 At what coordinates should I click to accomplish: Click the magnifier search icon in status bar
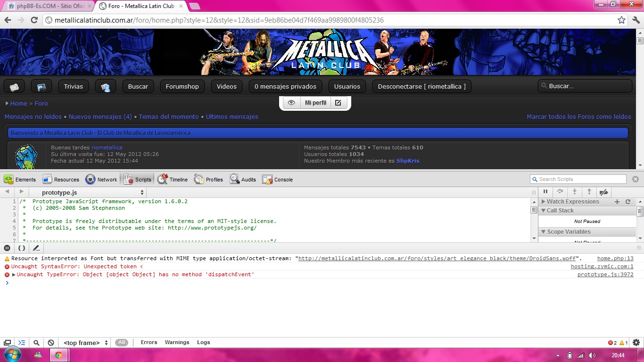pos(36,343)
